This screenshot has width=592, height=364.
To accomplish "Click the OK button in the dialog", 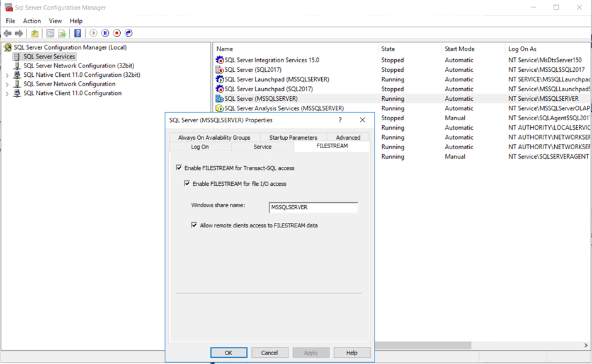I will pyautogui.click(x=229, y=353).
